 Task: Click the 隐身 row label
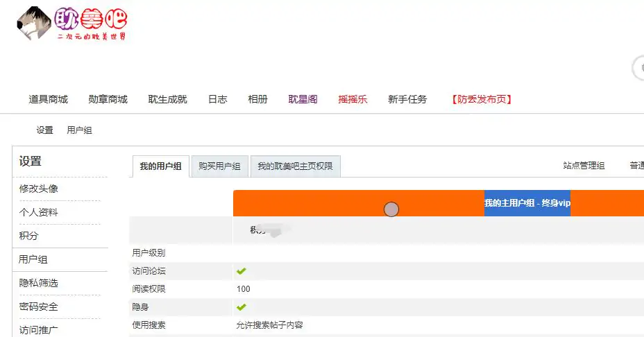(x=140, y=307)
